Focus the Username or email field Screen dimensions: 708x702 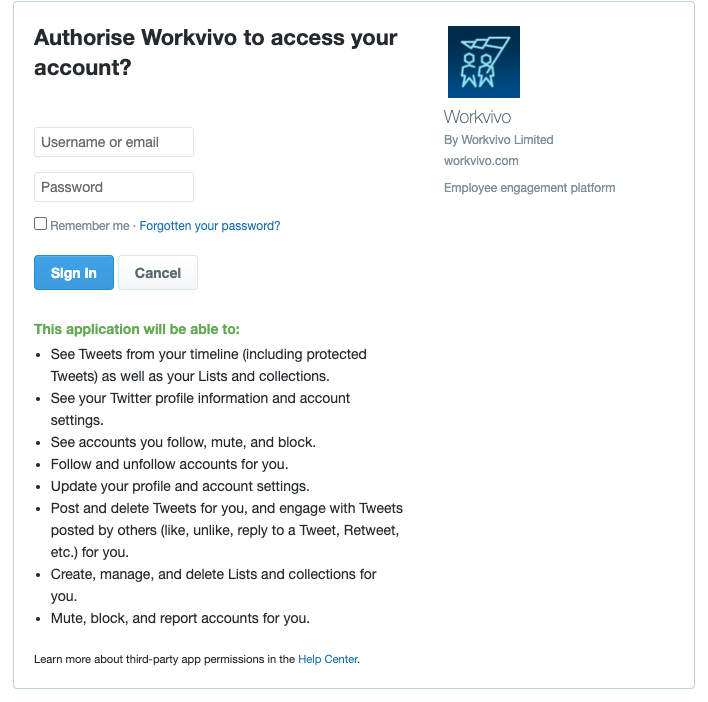point(114,142)
